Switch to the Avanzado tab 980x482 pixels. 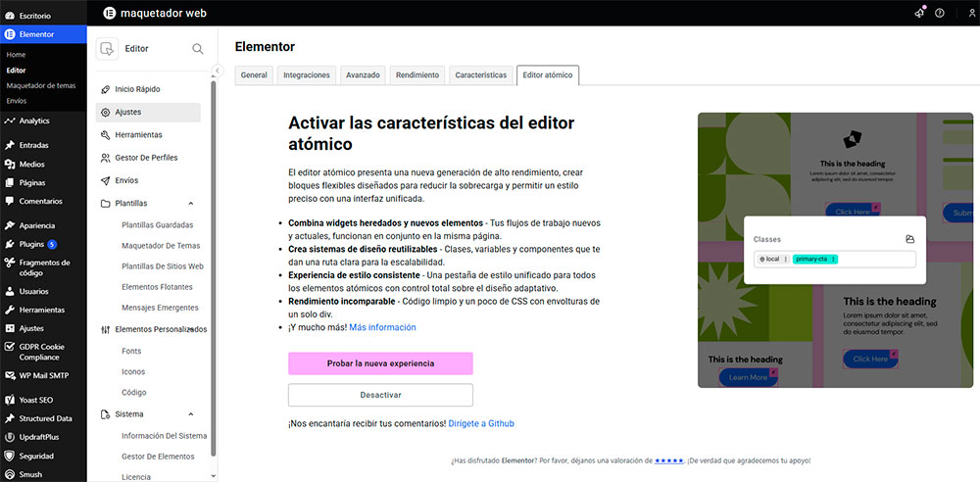(364, 75)
